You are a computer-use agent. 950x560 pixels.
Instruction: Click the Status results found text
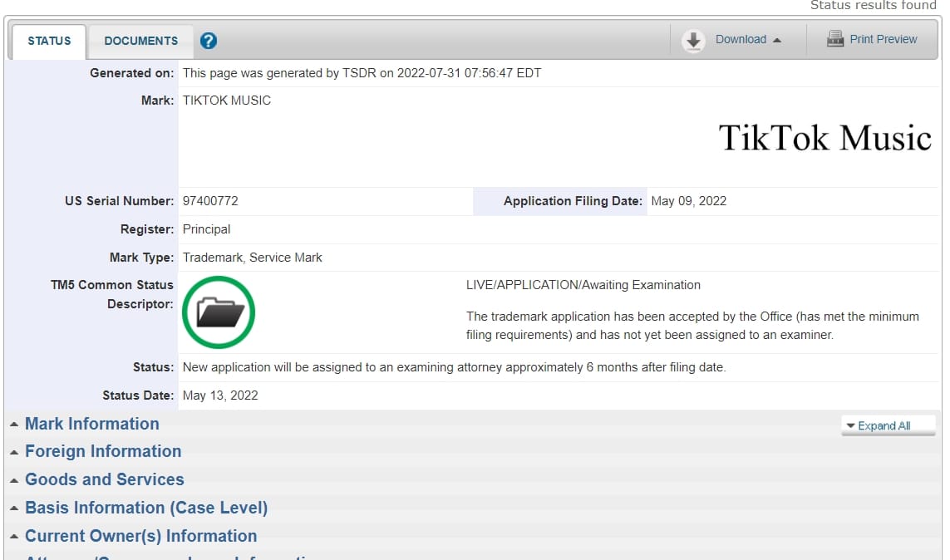tap(873, 6)
